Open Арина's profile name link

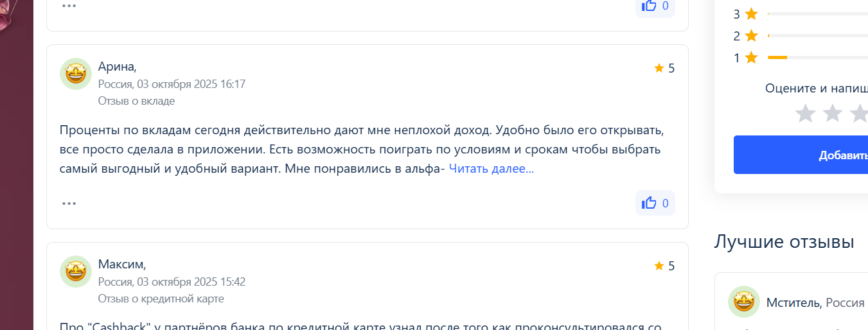coord(117,66)
